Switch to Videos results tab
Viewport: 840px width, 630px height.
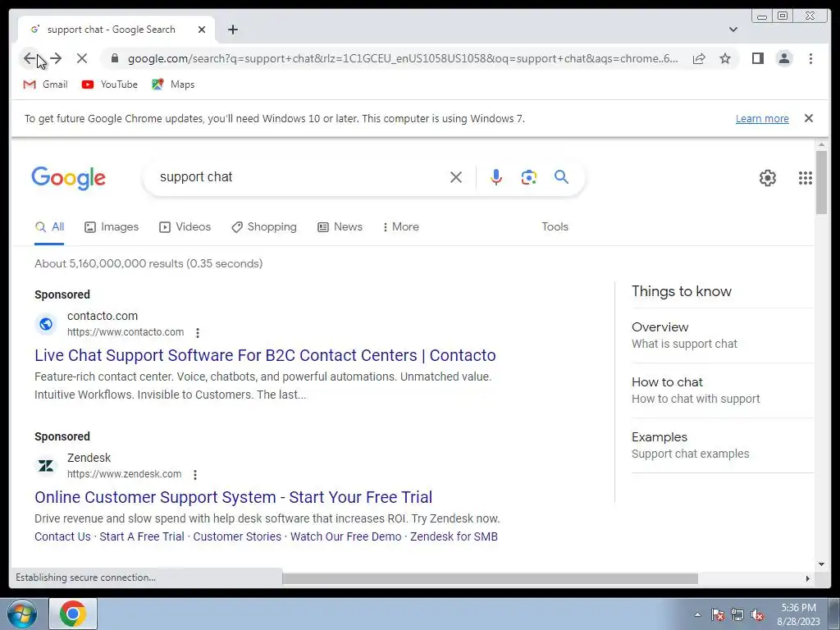click(185, 227)
